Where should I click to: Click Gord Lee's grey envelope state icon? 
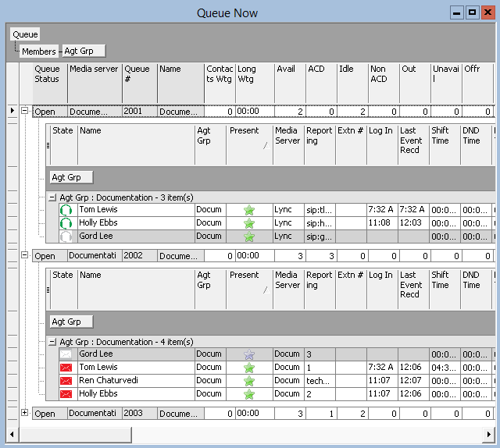click(66, 354)
